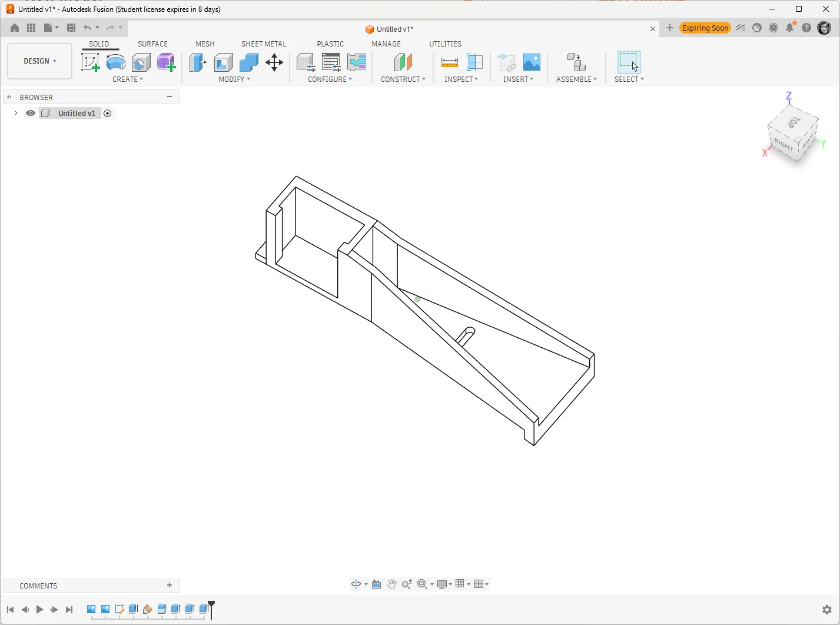This screenshot has height=625, width=840.
Task: Add a new design tab with plus
Action: point(670,28)
